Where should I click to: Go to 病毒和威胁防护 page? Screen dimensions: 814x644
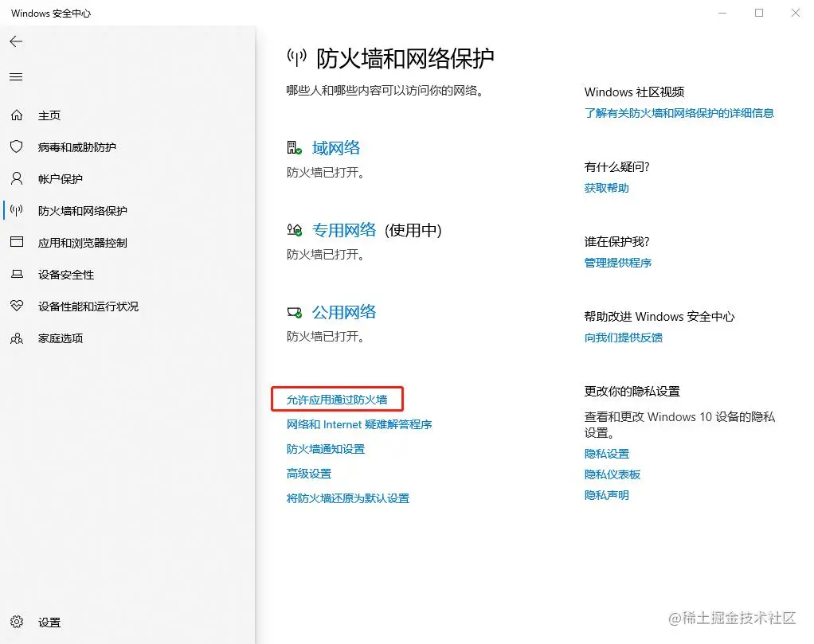click(76, 147)
